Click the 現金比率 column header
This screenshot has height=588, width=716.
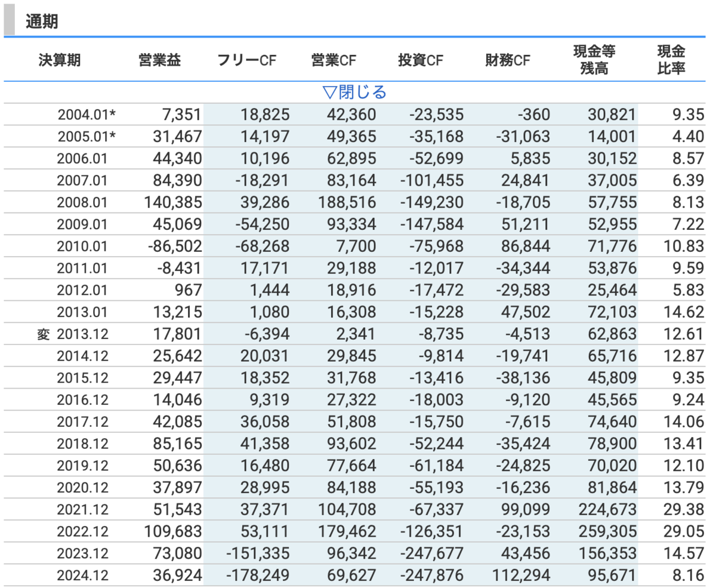pos(672,60)
